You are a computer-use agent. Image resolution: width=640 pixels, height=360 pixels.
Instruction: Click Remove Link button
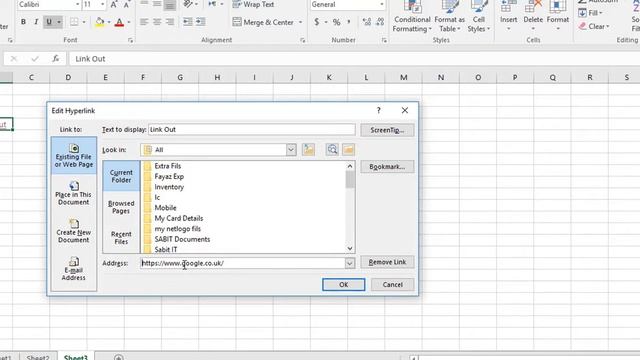coord(387,262)
